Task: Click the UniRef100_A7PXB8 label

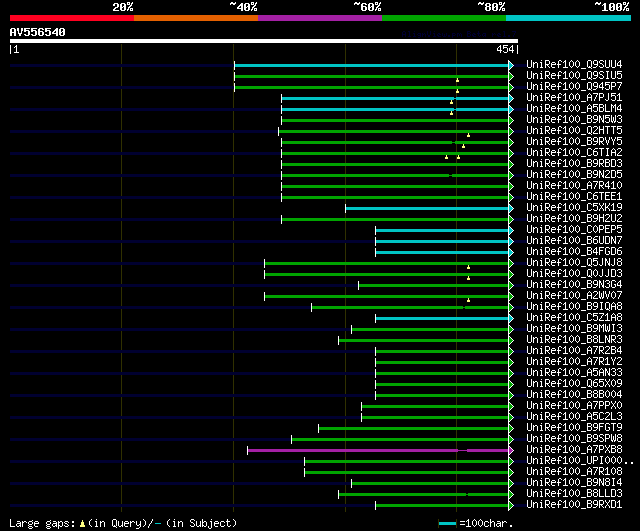Action: (x=574, y=450)
